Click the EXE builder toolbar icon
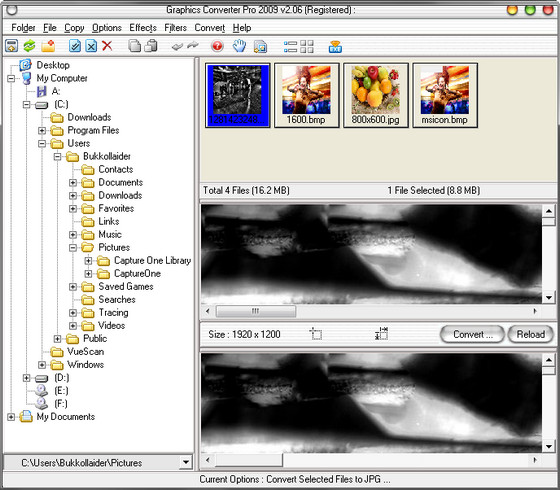560x490 pixels. (x=335, y=46)
